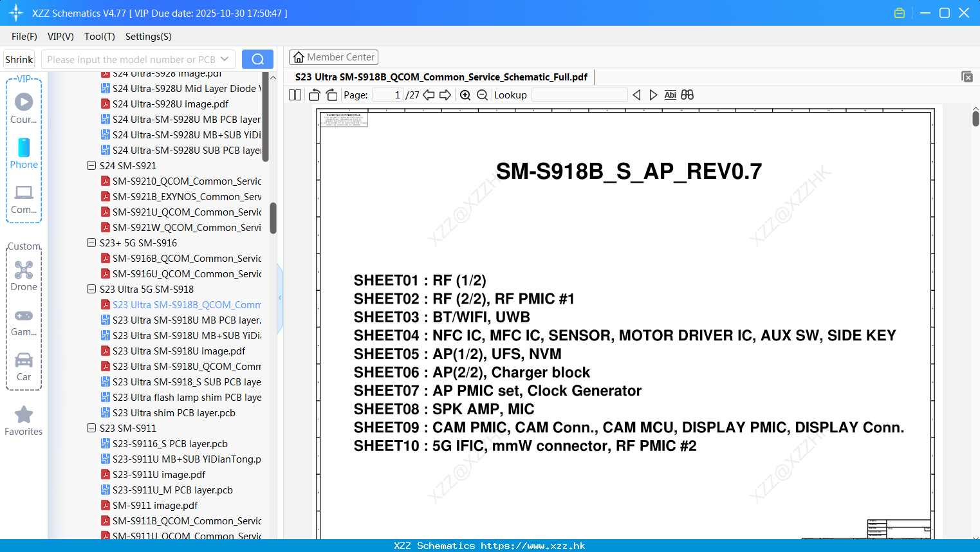The image size is (980, 552).
Task: Collapse the S23 SM-S911 tree node
Action: 91,428
